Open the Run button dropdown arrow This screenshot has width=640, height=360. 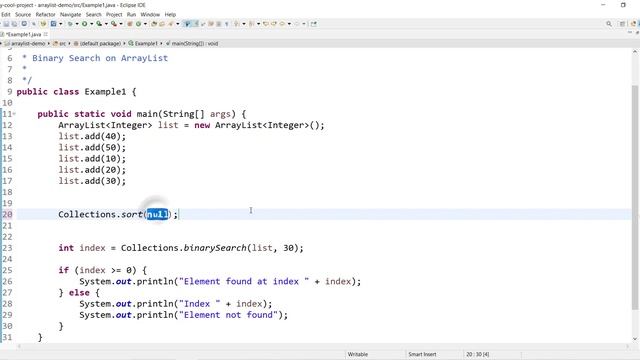click(91, 24)
